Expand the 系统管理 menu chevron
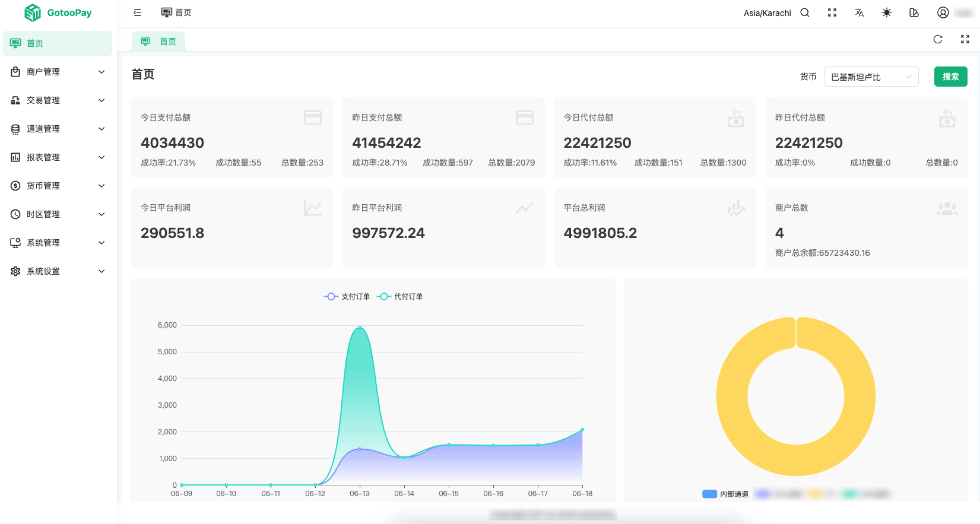This screenshot has height=524, width=980. tap(102, 243)
